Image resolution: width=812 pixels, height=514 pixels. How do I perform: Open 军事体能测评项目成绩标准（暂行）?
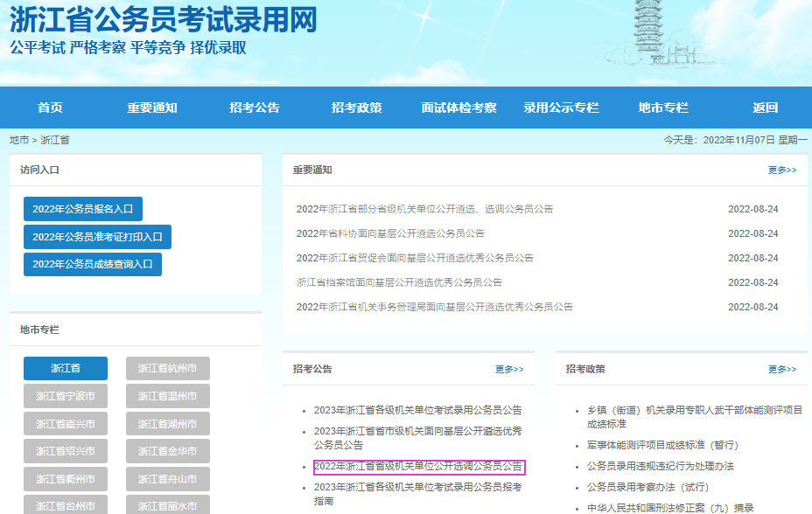click(x=662, y=445)
